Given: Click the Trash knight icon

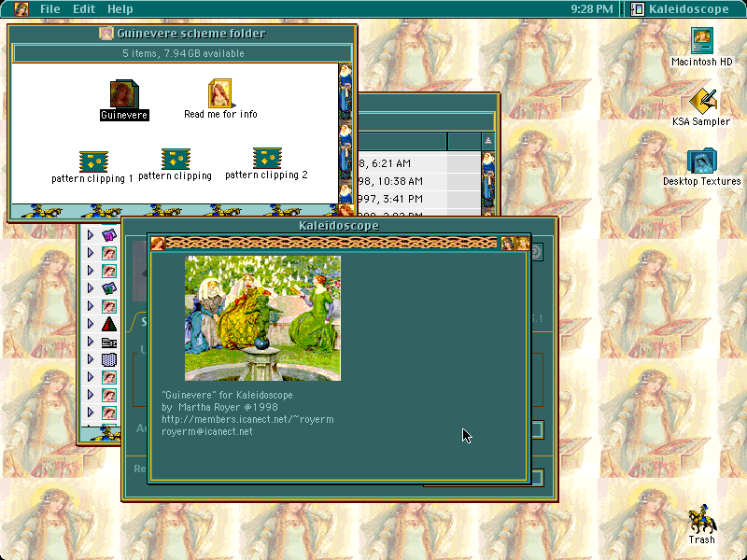Looking at the screenshot, I should point(702,519).
